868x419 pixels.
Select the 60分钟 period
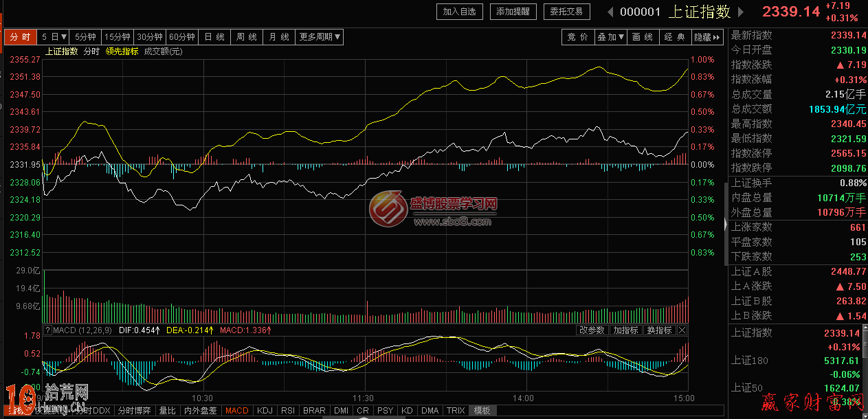pos(182,37)
